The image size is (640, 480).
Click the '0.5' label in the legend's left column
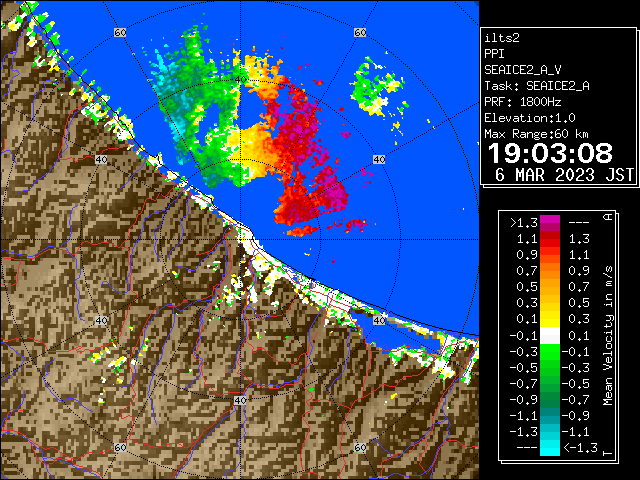(x=527, y=287)
